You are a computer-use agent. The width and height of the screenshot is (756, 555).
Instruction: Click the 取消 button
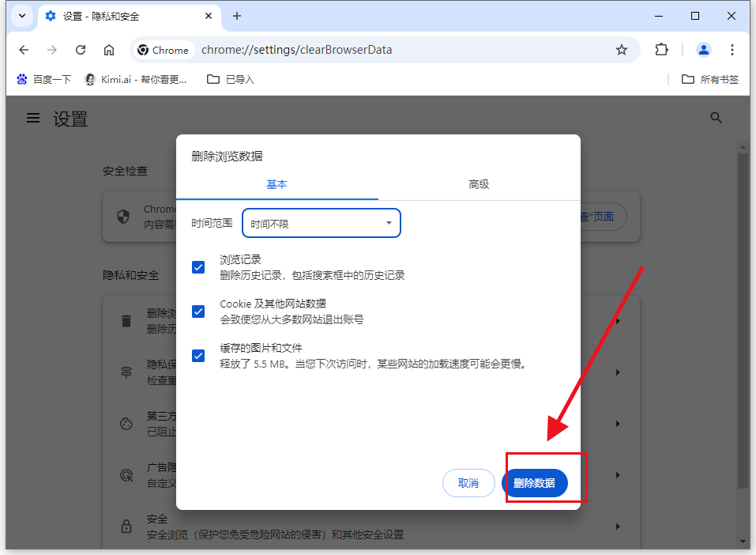(468, 482)
